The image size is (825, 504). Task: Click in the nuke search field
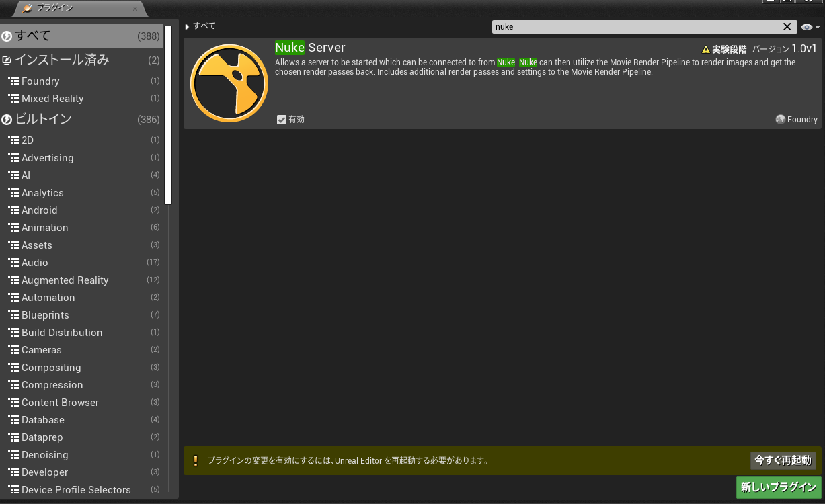[x=635, y=27]
